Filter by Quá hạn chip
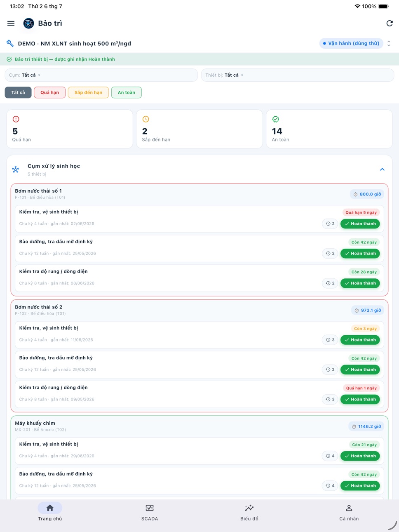This screenshot has width=399, height=532. point(49,93)
